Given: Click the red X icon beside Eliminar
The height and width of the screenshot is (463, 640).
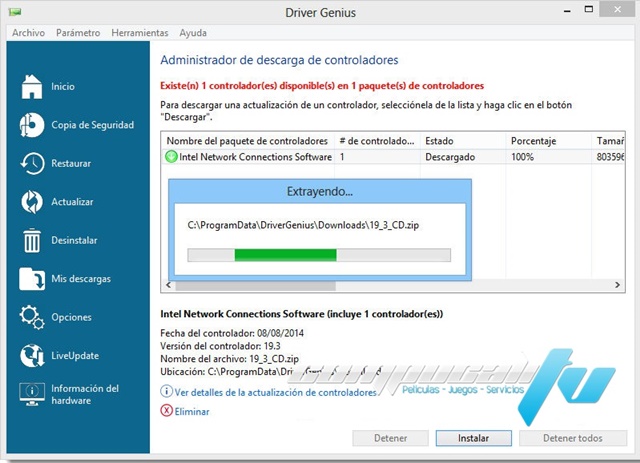Looking at the screenshot, I should click(x=166, y=411).
